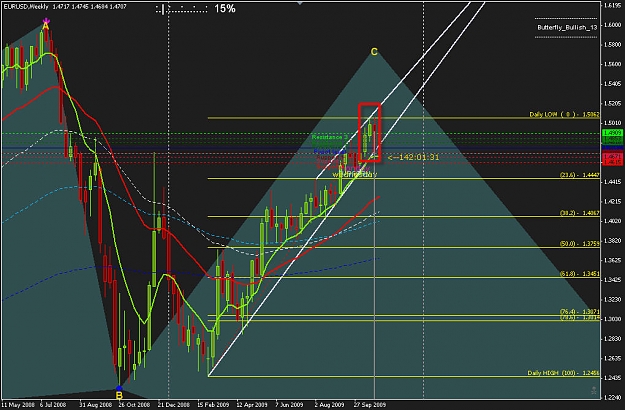
Task: Click the magenta marker above point A
Action: click(x=46, y=20)
